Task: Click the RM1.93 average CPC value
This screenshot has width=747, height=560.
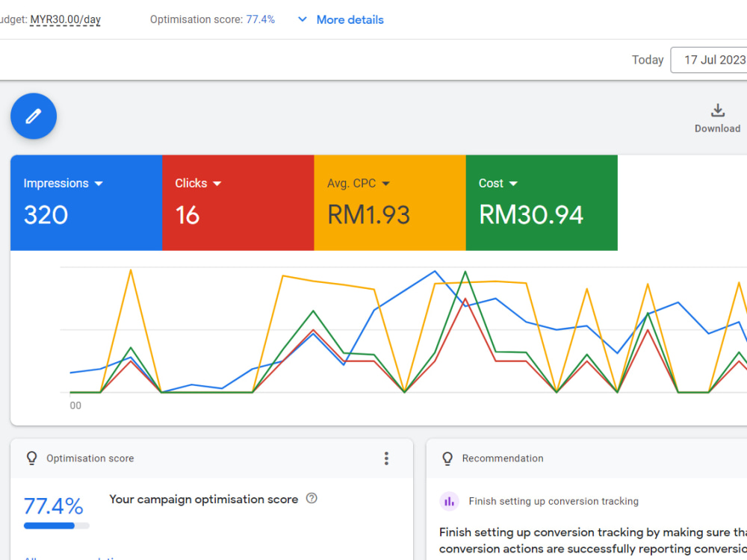Action: coord(368,215)
